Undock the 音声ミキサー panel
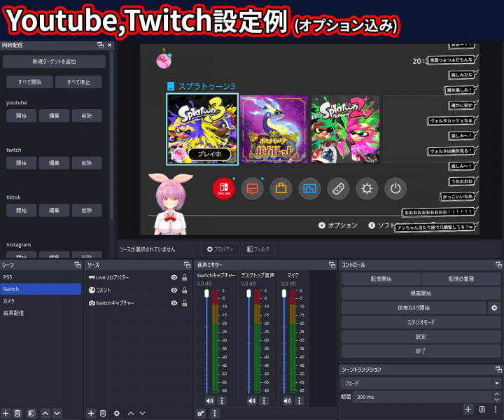The height and width of the screenshot is (420, 504). [x=332, y=265]
